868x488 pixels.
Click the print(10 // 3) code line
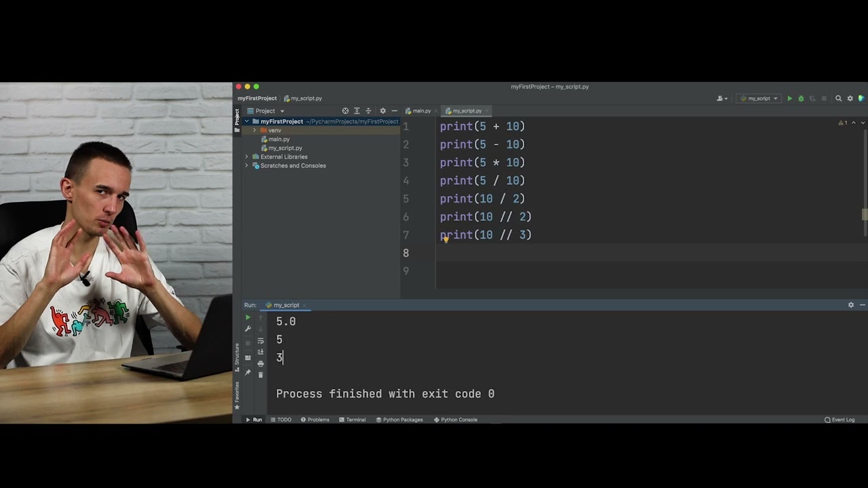pyautogui.click(x=486, y=235)
